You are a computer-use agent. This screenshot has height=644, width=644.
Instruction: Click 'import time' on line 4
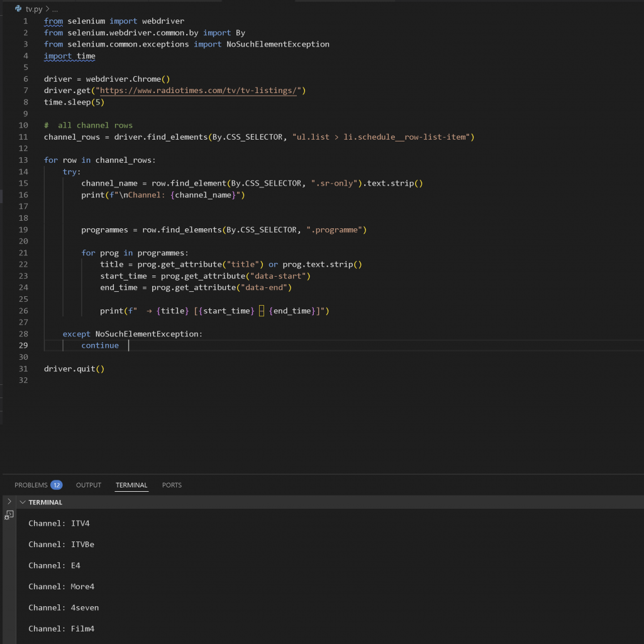point(69,56)
